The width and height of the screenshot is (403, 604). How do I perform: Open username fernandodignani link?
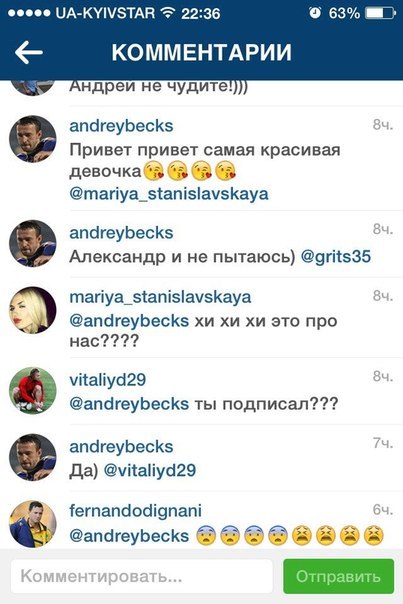tap(136, 511)
